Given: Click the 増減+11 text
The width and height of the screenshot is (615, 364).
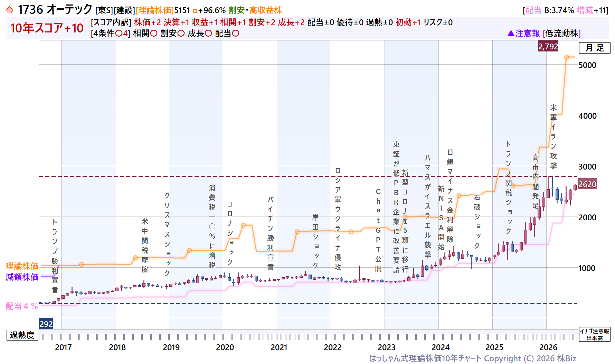Looking at the screenshot, I should click(592, 10).
